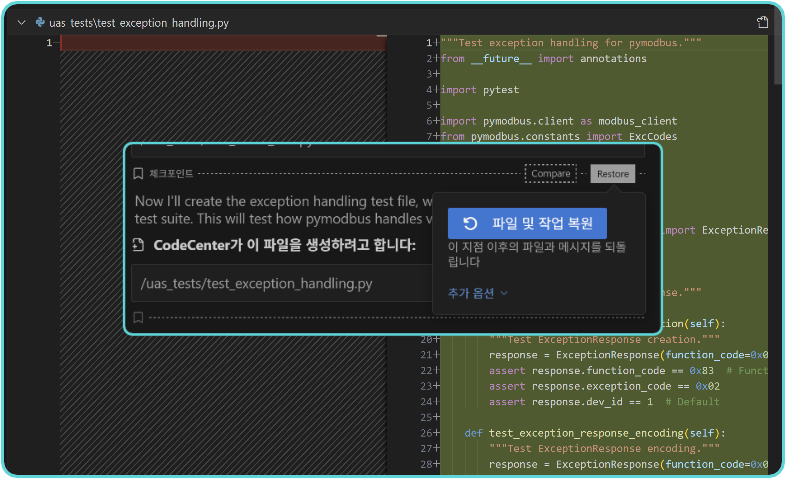Click the Python file icon in header
The width and height of the screenshot is (786, 479).
[40, 23]
